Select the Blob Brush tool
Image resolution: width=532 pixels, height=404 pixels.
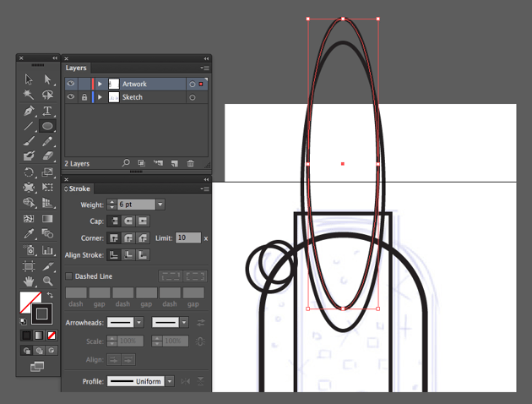point(29,156)
